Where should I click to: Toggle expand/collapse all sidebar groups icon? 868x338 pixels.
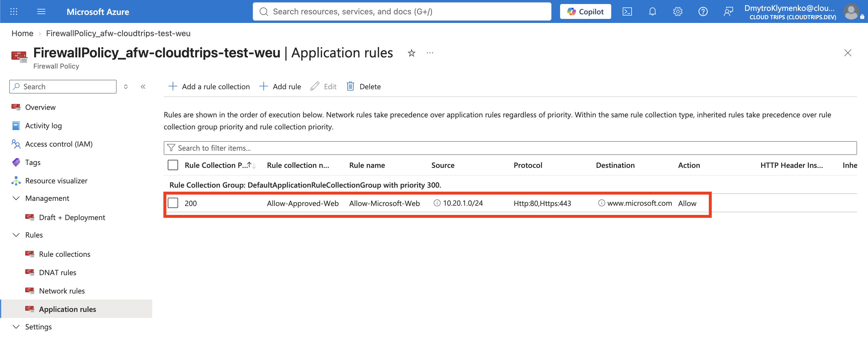click(126, 87)
